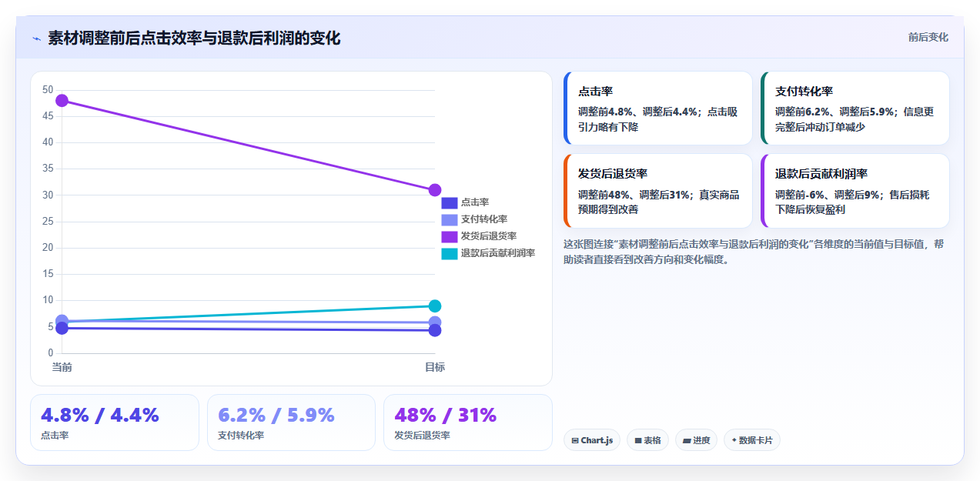Click the 前后变化 label in header

[928, 37]
